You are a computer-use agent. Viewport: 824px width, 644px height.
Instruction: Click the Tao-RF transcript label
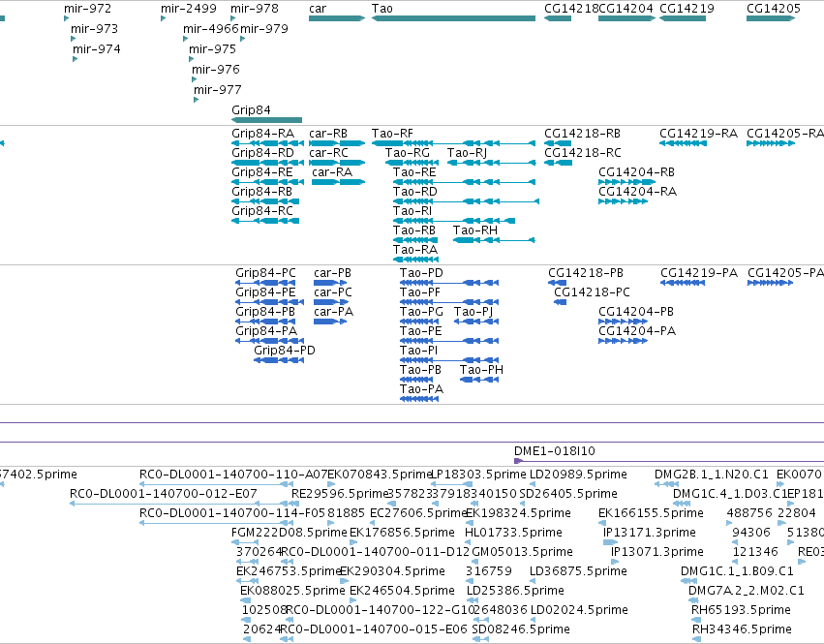[392, 134]
